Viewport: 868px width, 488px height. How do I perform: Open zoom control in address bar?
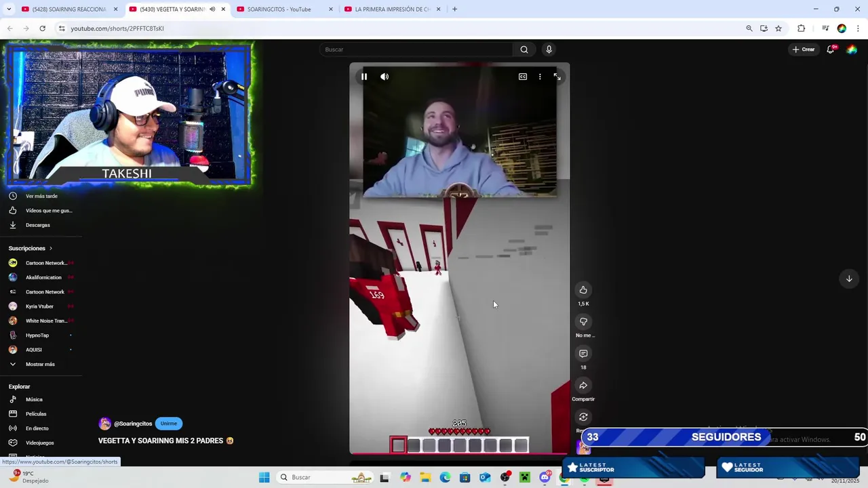pos(749,28)
